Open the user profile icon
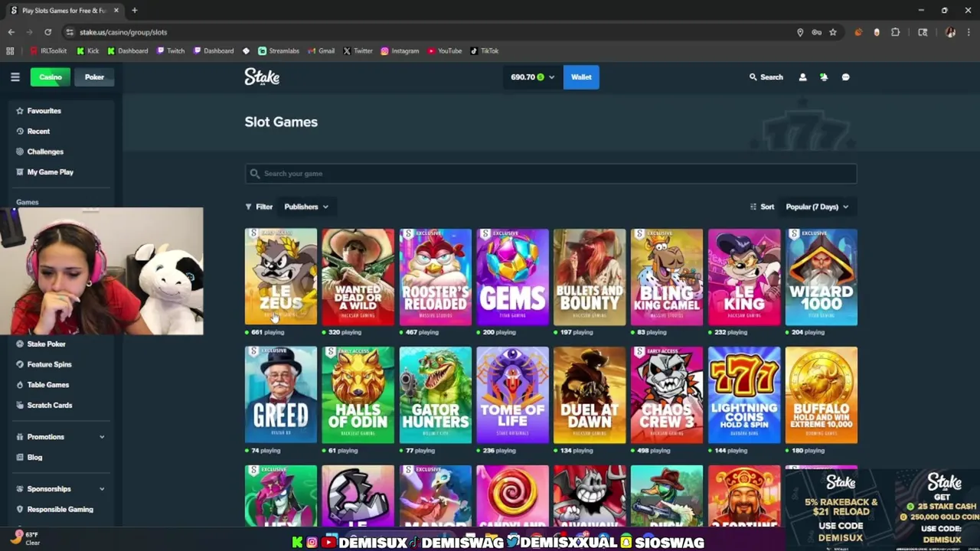 click(x=802, y=77)
